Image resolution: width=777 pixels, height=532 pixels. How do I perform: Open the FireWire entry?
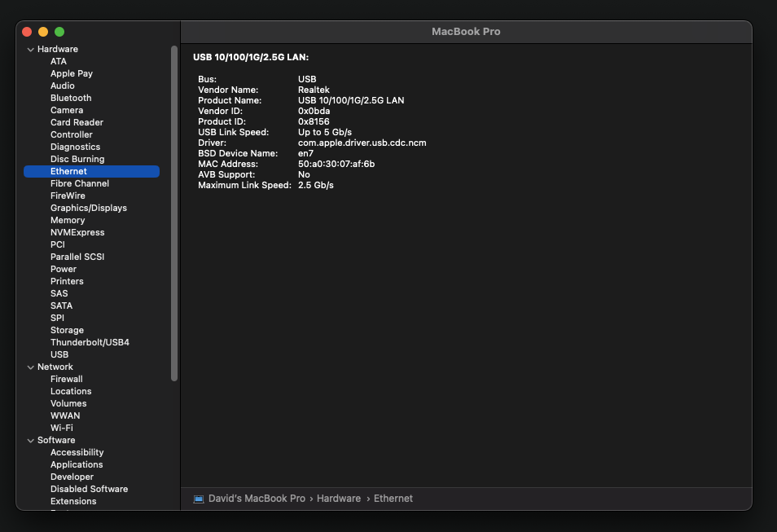coord(68,196)
